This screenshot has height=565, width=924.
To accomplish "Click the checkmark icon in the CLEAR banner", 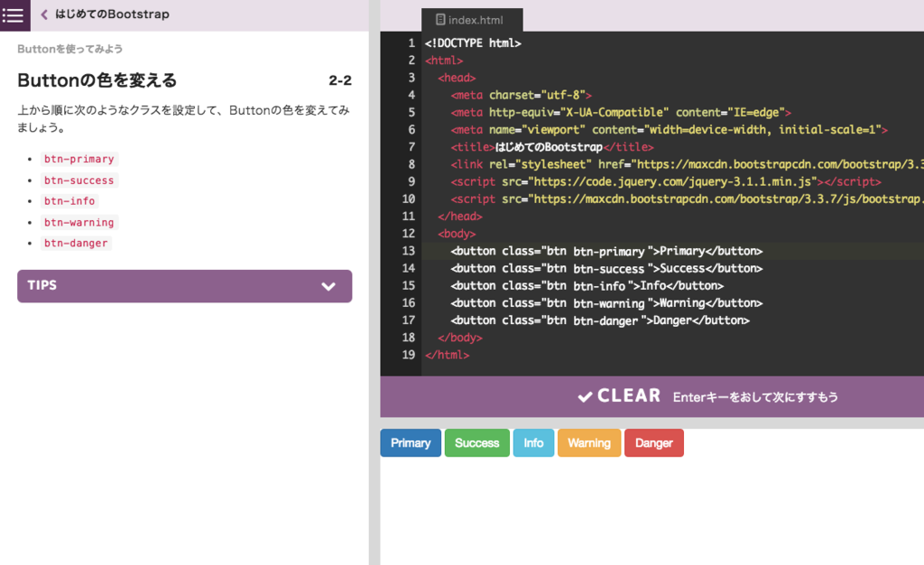I will [x=584, y=395].
